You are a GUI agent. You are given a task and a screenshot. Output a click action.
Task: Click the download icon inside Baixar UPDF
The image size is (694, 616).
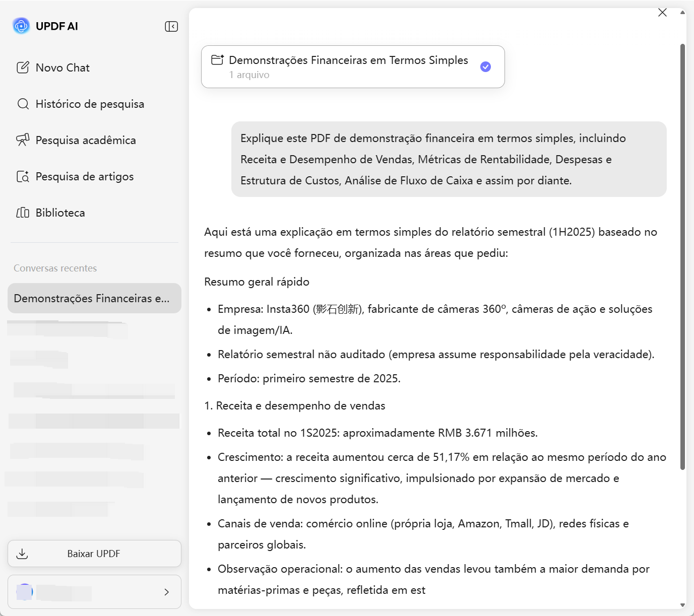22,553
